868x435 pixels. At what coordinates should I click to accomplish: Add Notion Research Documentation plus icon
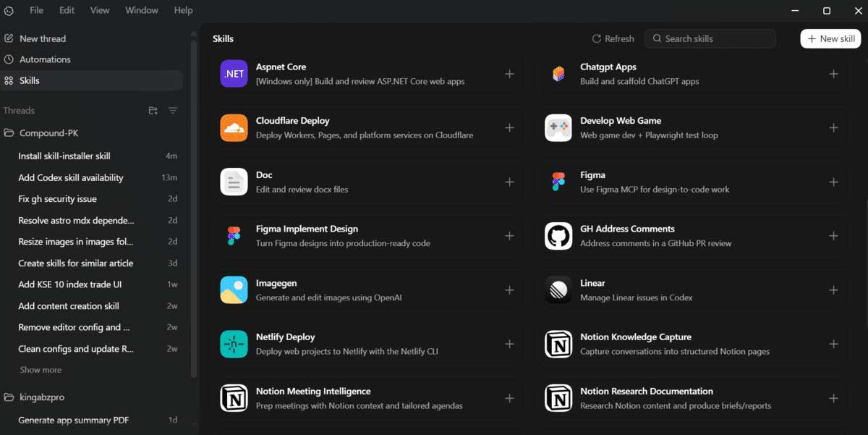(833, 398)
